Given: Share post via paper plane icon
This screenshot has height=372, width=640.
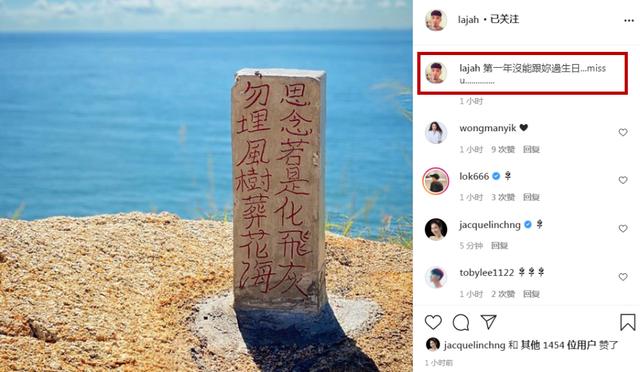Looking at the screenshot, I should [489, 322].
